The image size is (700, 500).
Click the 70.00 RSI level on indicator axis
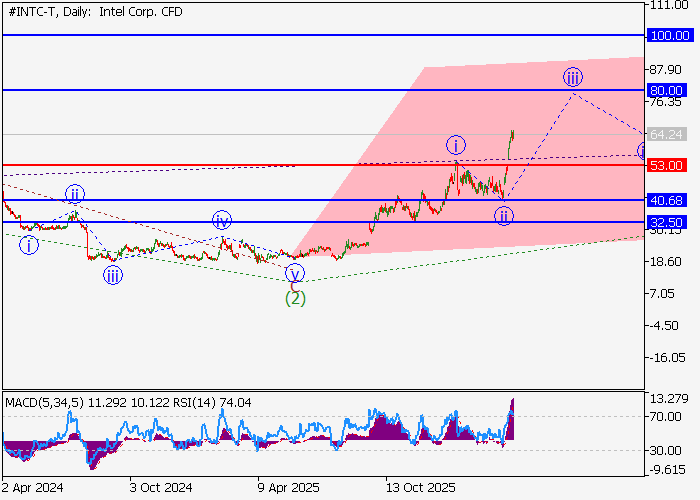(665, 417)
